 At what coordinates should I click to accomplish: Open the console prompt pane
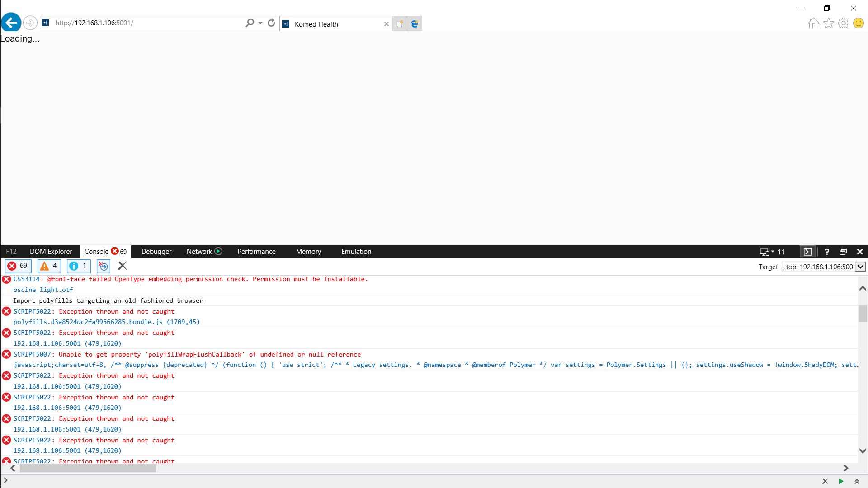808,252
